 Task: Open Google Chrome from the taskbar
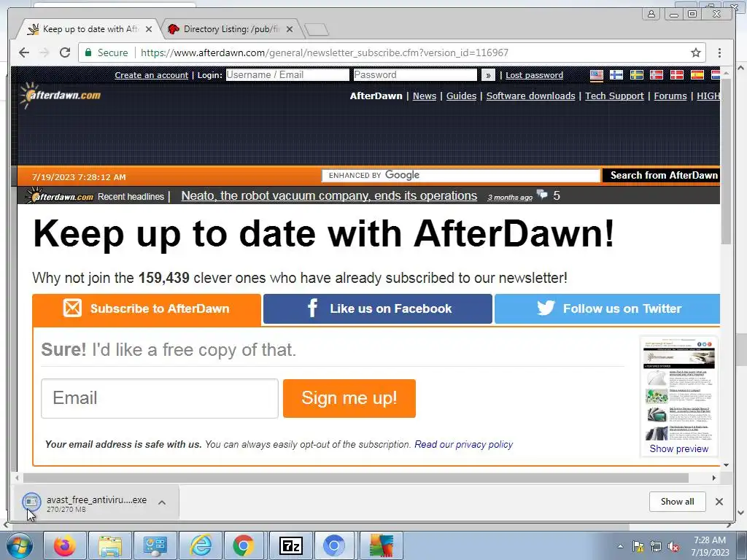click(244, 545)
